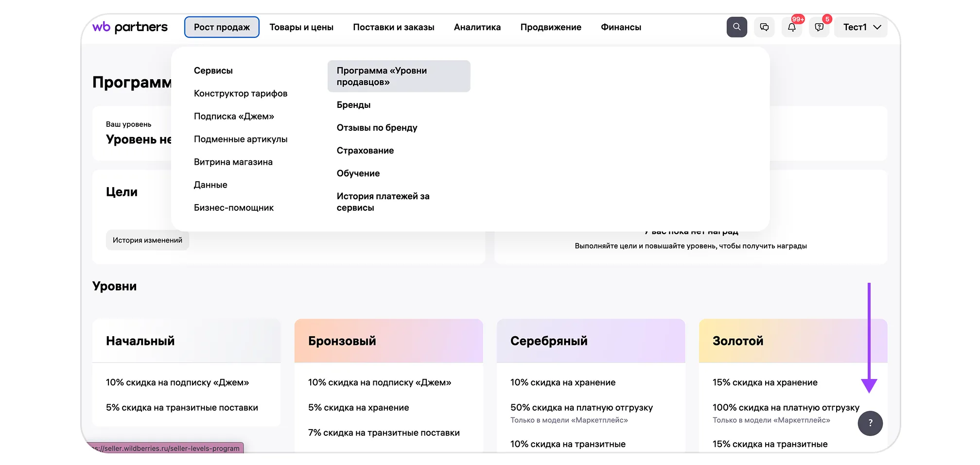
Task: Select Подписка «Джем» in the menu
Action: click(x=234, y=116)
